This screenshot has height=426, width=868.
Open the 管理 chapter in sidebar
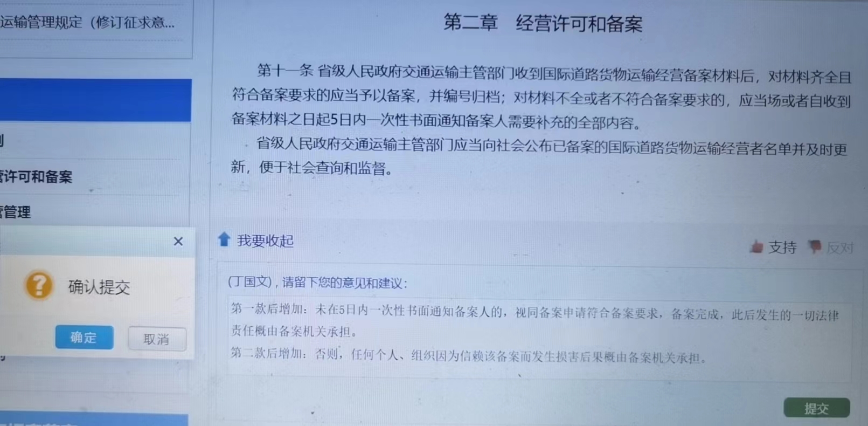click(15, 212)
